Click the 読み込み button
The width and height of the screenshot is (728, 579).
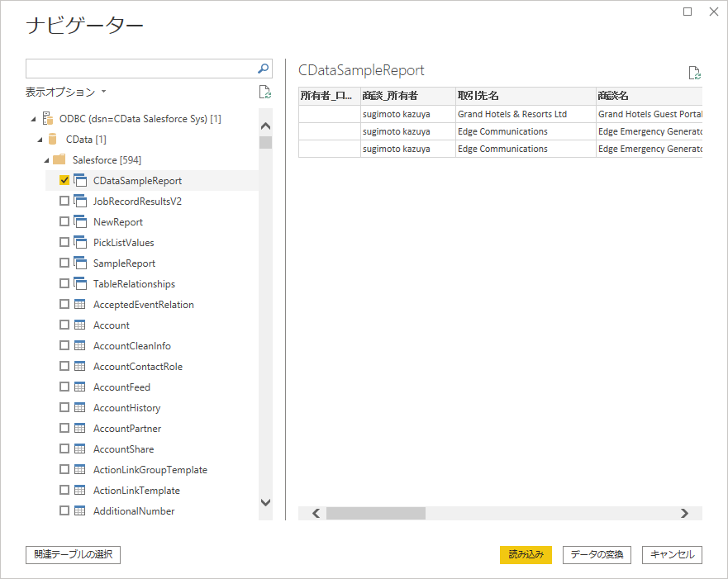526,555
